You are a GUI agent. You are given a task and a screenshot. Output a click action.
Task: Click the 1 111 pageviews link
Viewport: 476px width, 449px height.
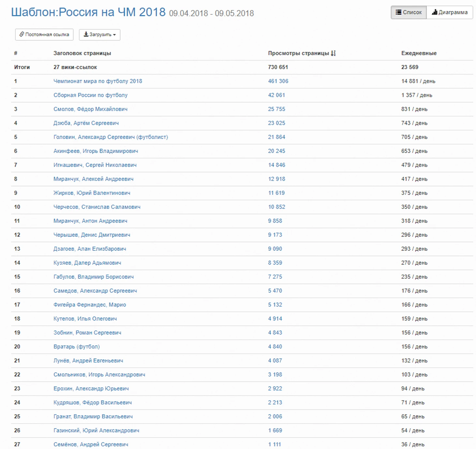[274, 444]
